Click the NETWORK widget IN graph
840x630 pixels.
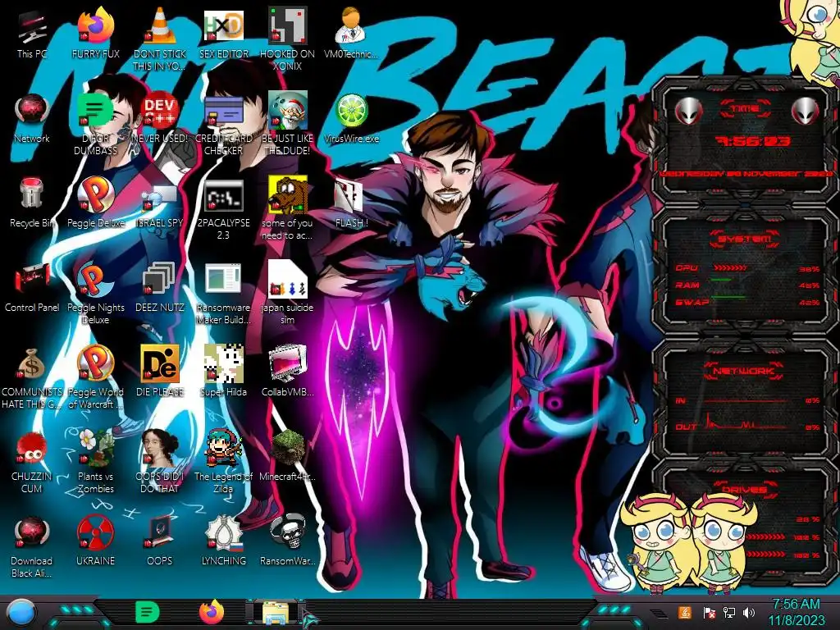click(746, 399)
